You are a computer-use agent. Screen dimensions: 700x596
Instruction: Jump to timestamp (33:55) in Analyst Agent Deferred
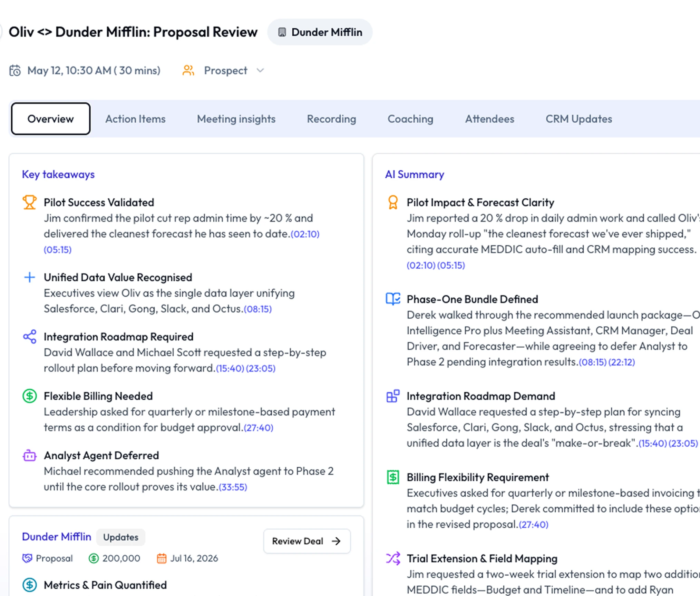(x=233, y=487)
